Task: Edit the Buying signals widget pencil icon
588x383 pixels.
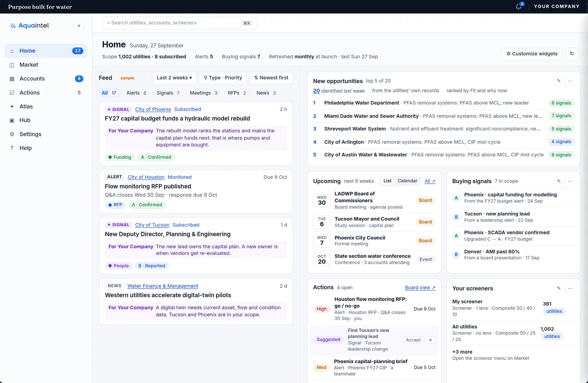Action: (x=559, y=181)
